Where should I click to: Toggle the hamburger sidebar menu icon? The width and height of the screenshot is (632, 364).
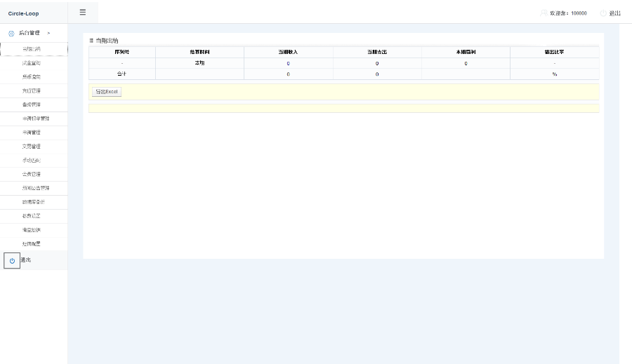point(83,13)
